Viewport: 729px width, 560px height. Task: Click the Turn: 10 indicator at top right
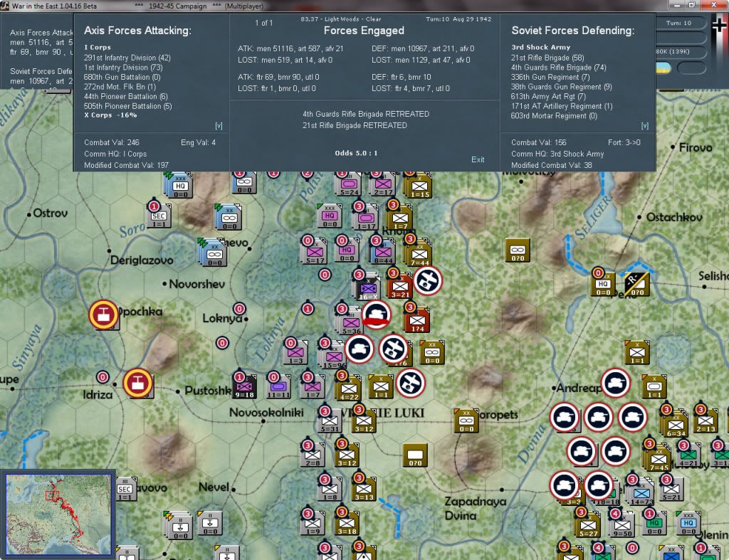pyautogui.click(x=678, y=23)
